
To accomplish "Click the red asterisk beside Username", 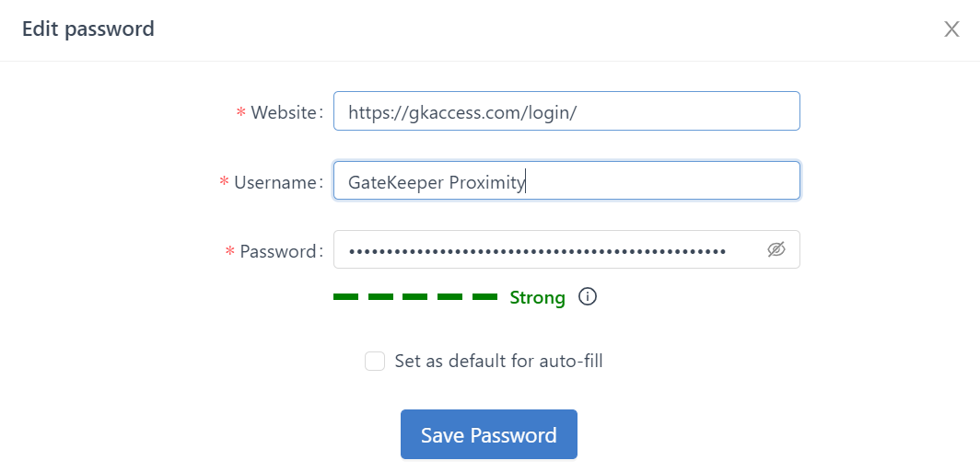I will click(x=224, y=183).
